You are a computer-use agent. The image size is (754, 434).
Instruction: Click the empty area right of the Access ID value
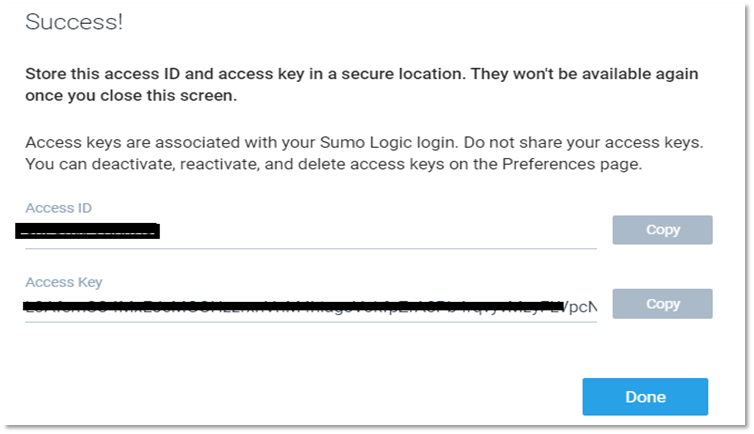point(378,232)
